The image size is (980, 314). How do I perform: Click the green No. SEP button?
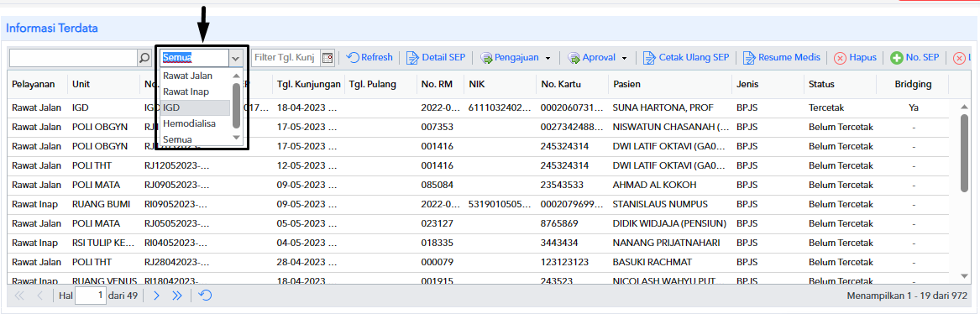coord(915,57)
